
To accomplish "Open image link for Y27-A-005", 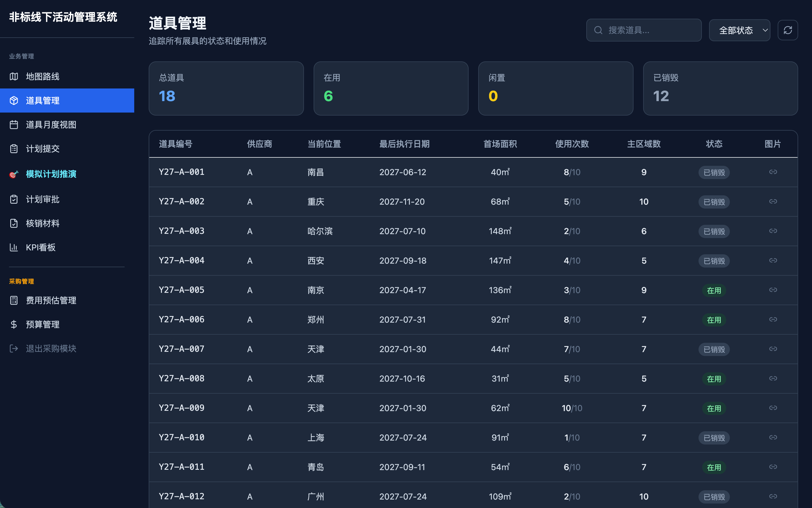I will tap(773, 290).
